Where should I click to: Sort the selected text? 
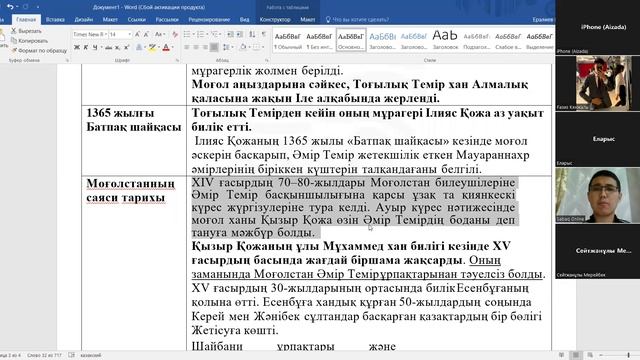252,34
